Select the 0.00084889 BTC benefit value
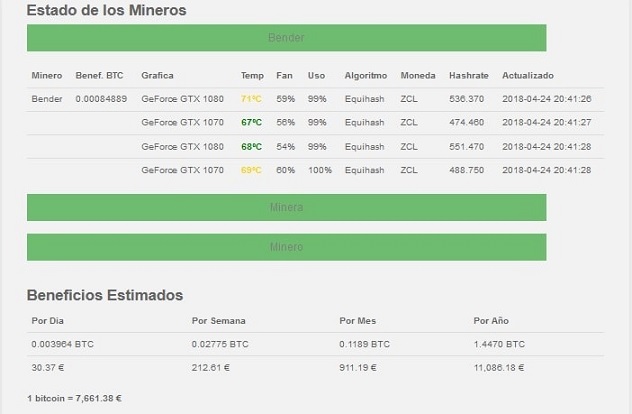 coord(101,99)
